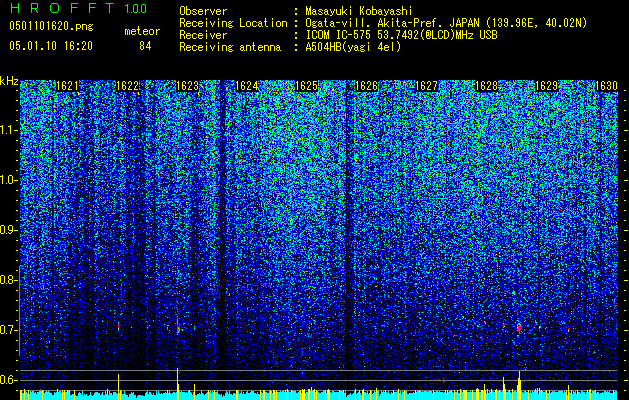Screen dimensions: 629x400
Task: Click the meteor count 84
Action: 145,46
